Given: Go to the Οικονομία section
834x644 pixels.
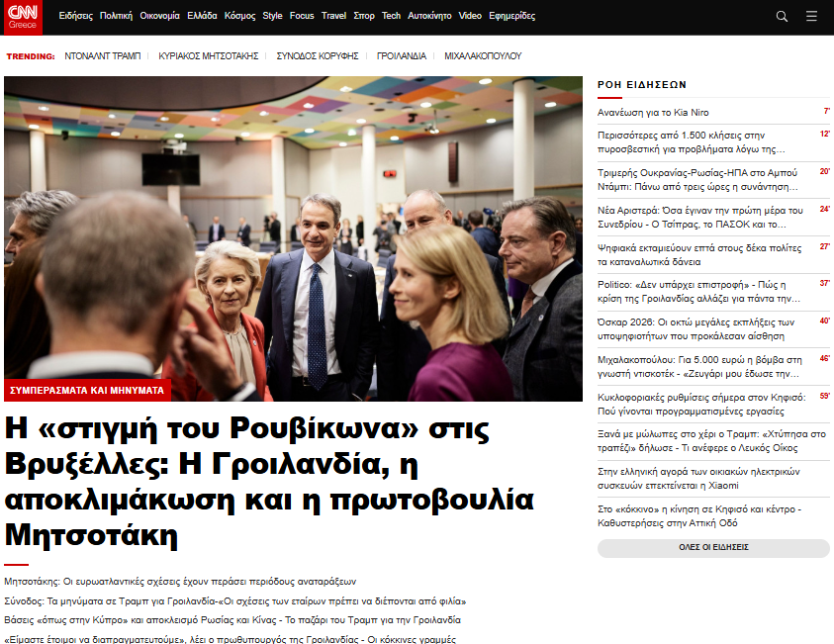Looking at the screenshot, I should [x=159, y=17].
